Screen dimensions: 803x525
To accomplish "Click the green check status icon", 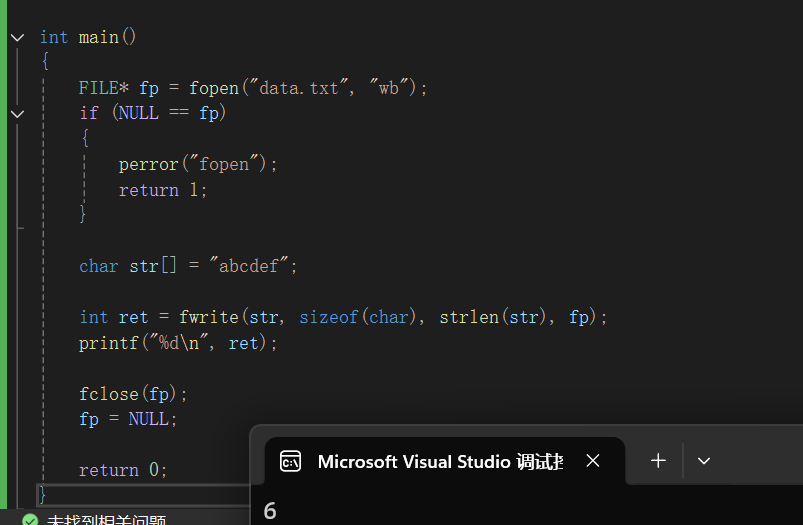I will (x=30, y=519).
